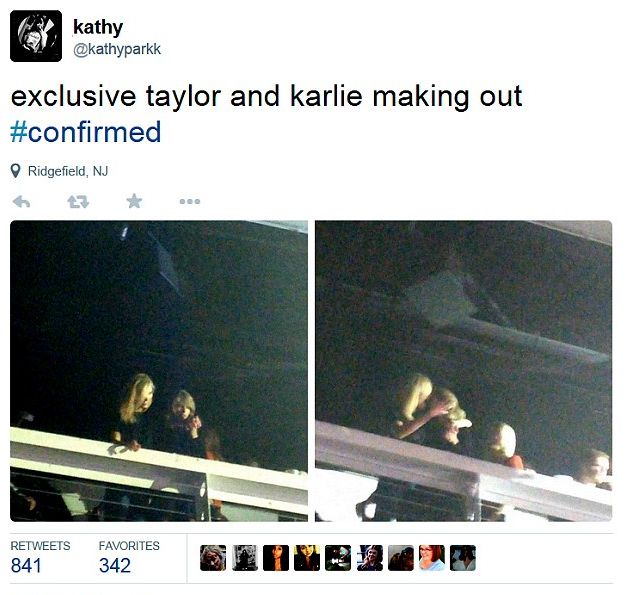The image size is (627, 595).
Task: Open the left tweet photo
Action: pos(159,371)
